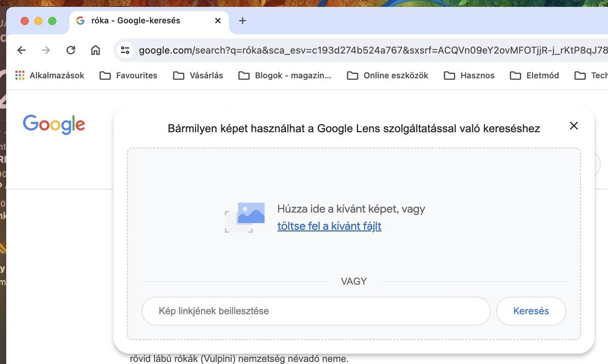Go back with the browser back arrow

click(x=21, y=50)
